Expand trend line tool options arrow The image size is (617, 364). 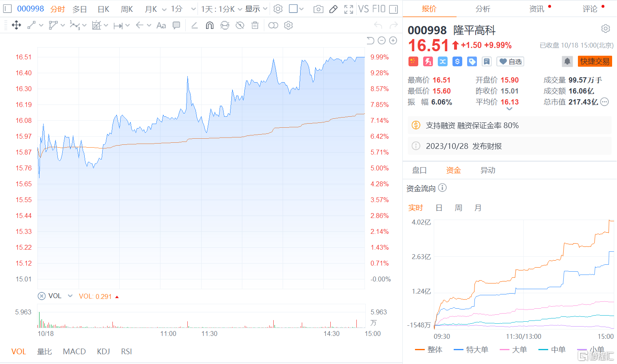pyautogui.click(x=41, y=25)
